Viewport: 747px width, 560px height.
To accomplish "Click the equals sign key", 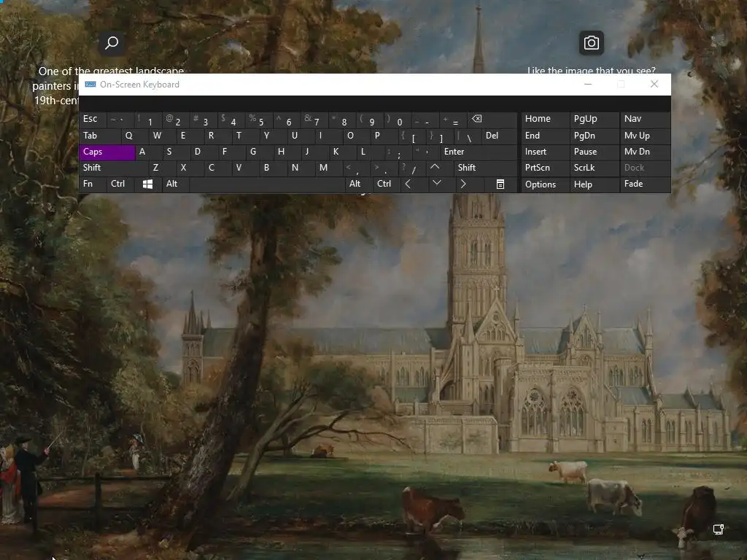I will 453,120.
